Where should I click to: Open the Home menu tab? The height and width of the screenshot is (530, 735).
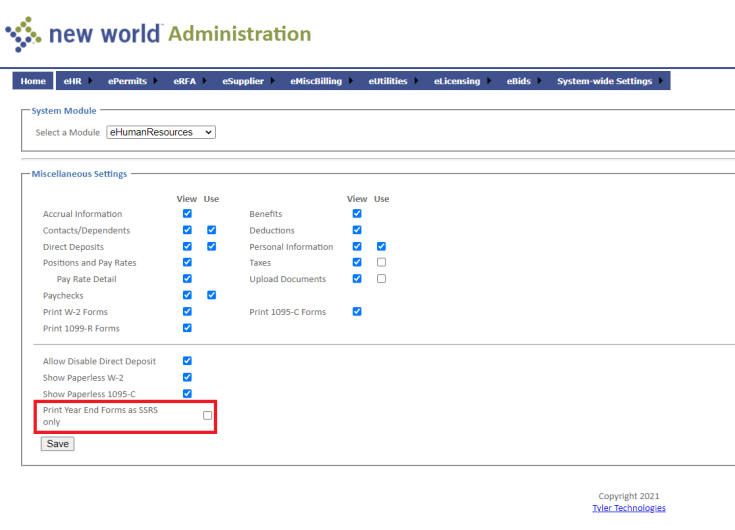[33, 81]
